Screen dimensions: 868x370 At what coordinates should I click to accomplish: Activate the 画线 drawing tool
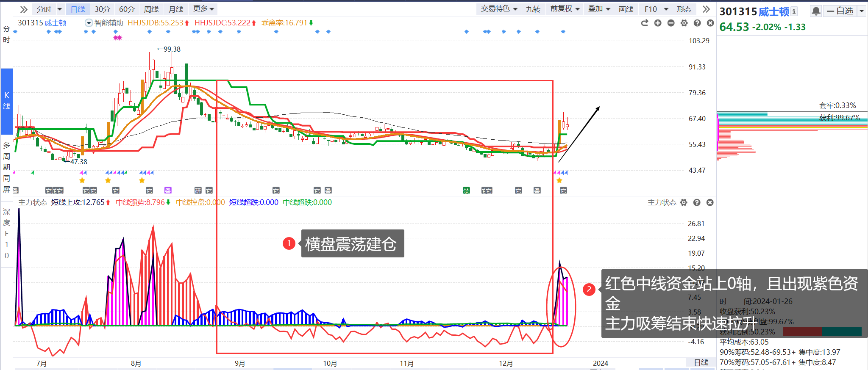pyautogui.click(x=626, y=9)
